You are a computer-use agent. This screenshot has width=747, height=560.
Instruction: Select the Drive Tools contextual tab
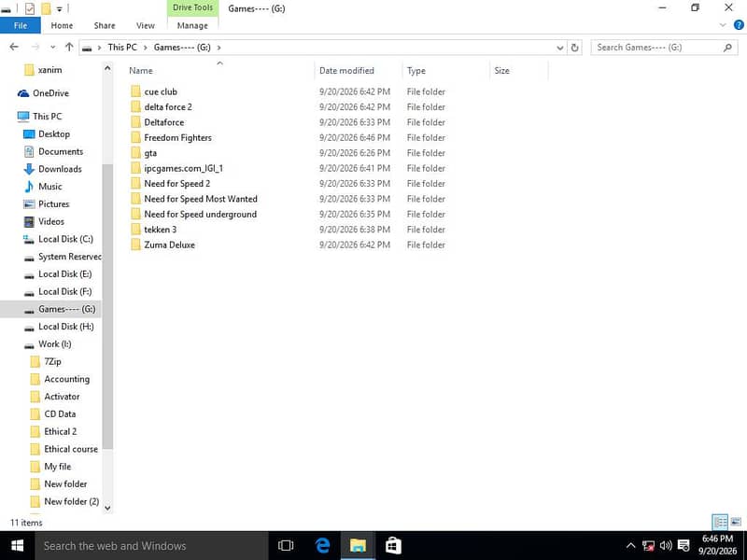pyautogui.click(x=193, y=7)
